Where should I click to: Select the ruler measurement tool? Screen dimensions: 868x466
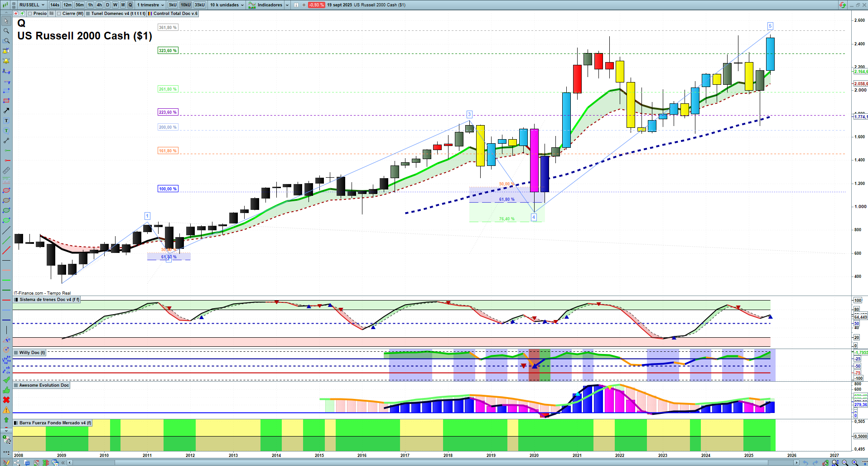tap(6, 170)
